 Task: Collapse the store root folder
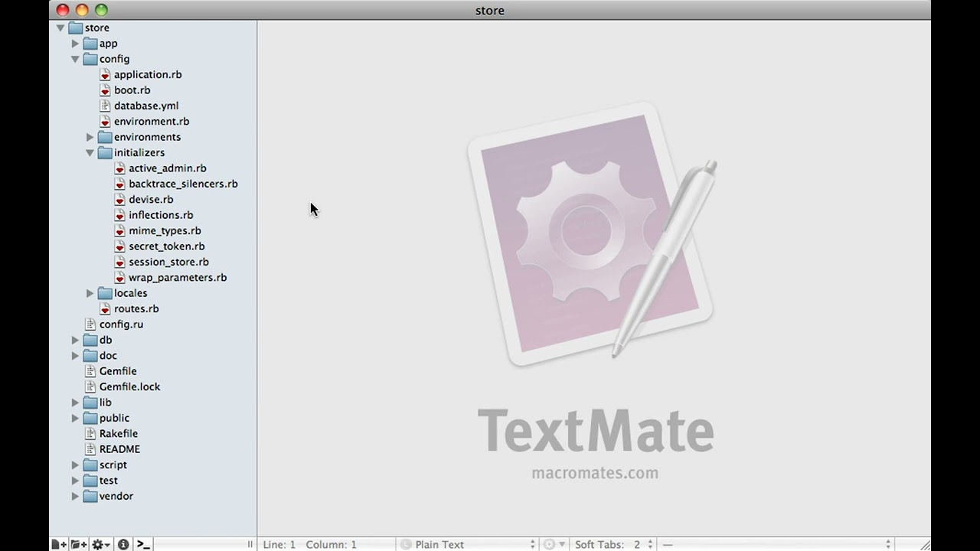pos(60,28)
